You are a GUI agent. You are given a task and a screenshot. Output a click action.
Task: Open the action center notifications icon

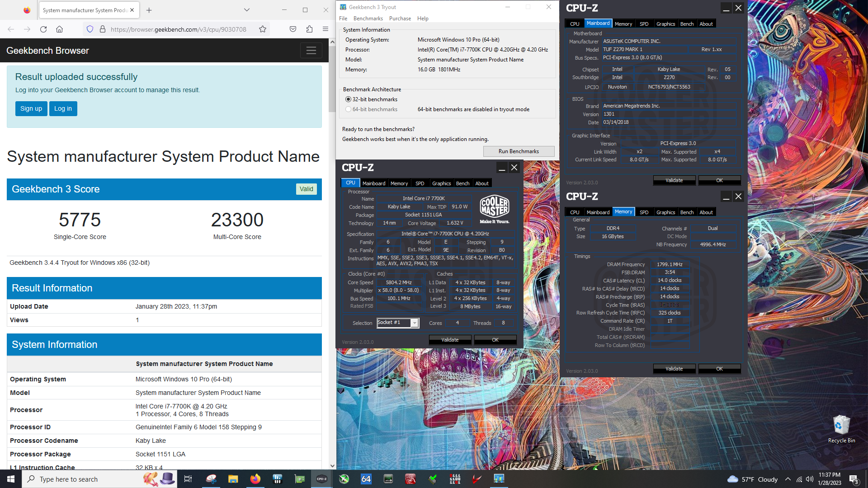(854, 479)
